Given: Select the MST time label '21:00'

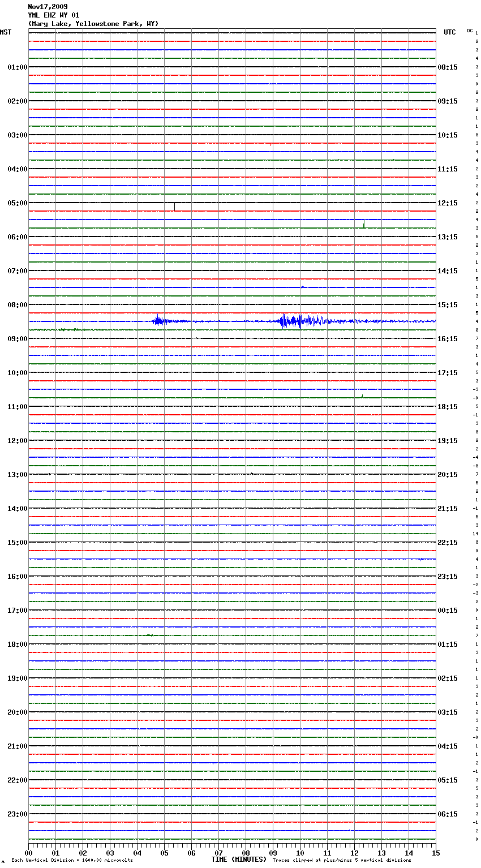Looking at the screenshot, I should coord(18,746).
